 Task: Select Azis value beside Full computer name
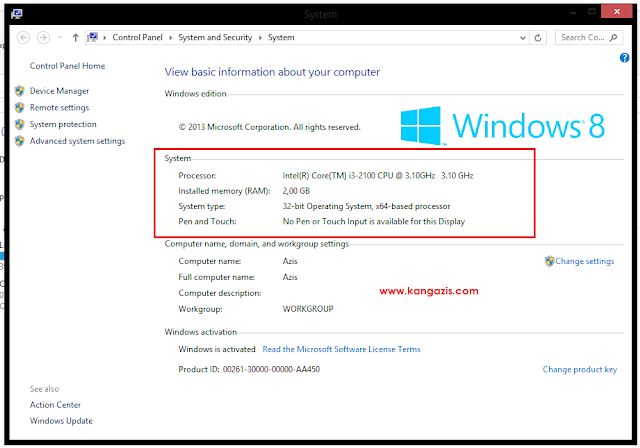point(290,277)
